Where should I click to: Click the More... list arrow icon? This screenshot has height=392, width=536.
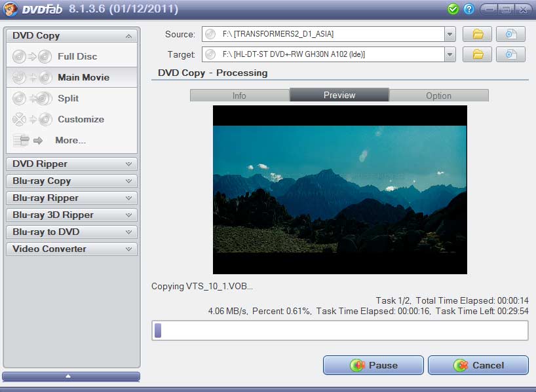28,140
